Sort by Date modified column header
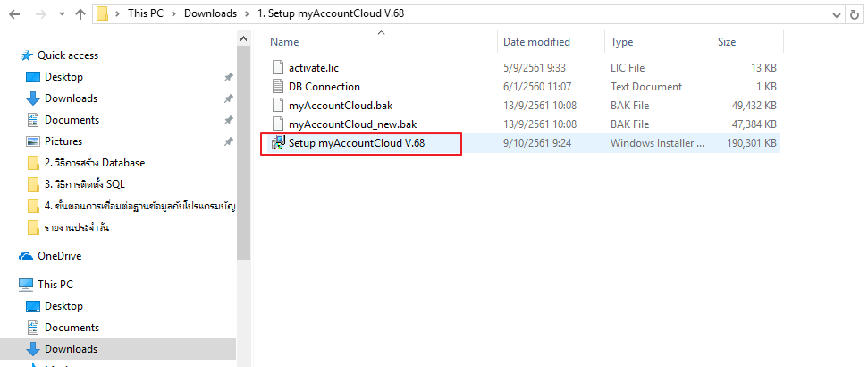Image resolution: width=868 pixels, height=367 pixels. point(536,42)
